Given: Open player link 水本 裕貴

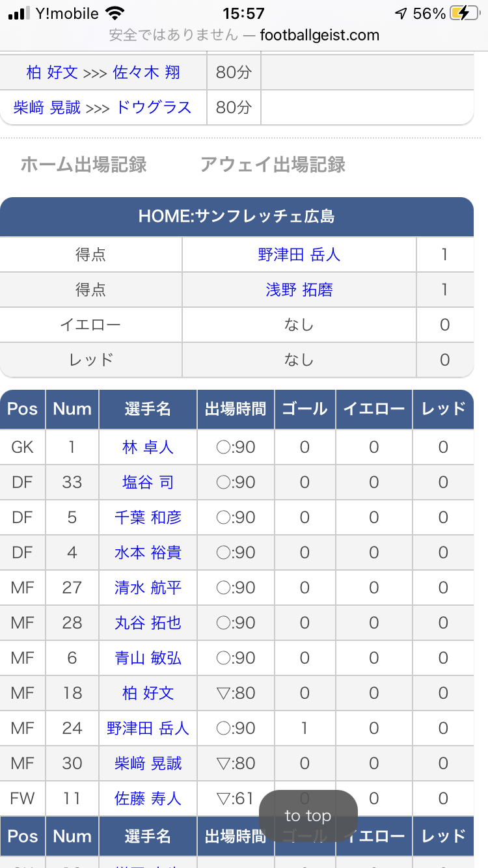Looking at the screenshot, I should coord(148,552).
